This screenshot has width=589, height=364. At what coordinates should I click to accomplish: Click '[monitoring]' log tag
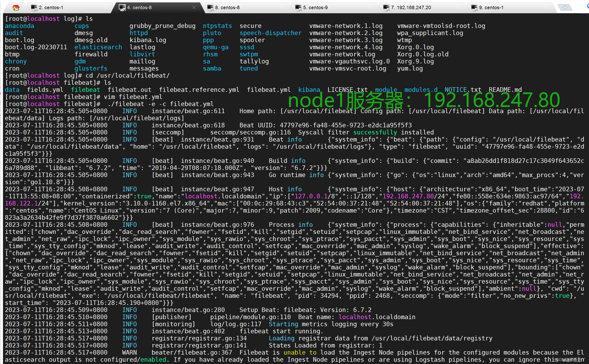click(x=173, y=324)
